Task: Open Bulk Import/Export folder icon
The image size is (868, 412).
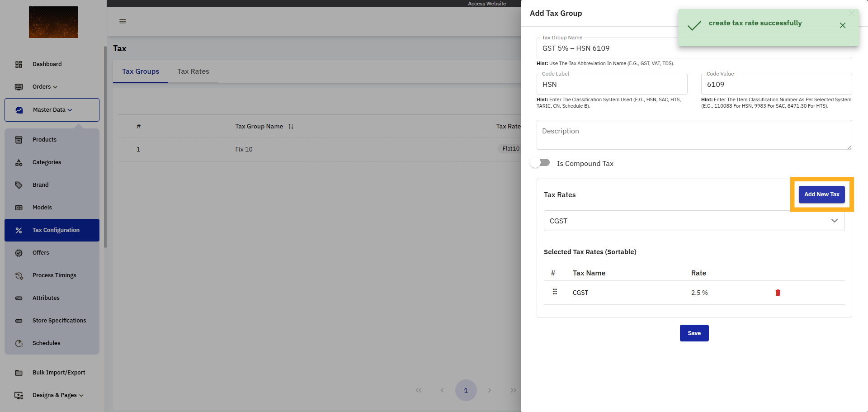Action: pyautogui.click(x=19, y=373)
